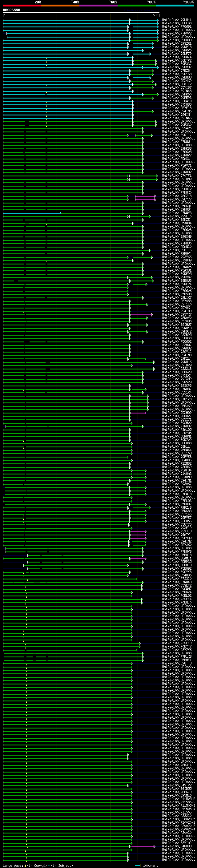Select hit UniRef100_B9H8E2
Viewport: 197px width, 868px height.
[177, 189]
